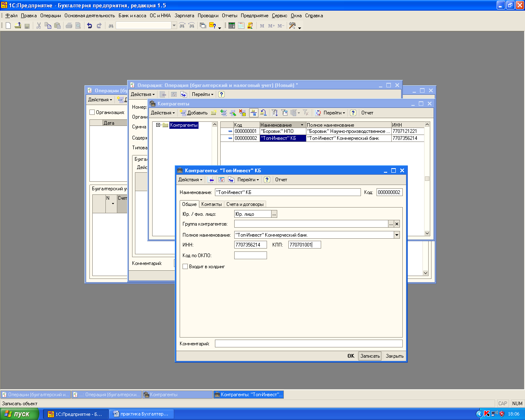This screenshot has width=525, height=420.
Task: Open Перейти dropdown in Контрагенты list window
Action: click(x=334, y=113)
